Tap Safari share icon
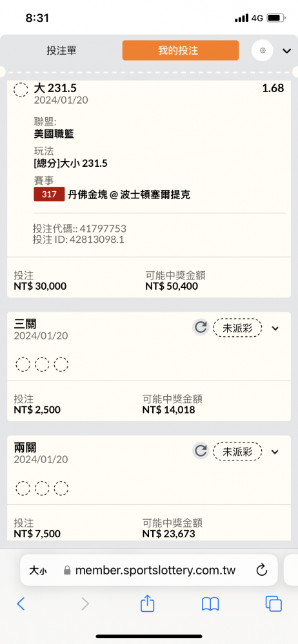This screenshot has width=298, height=644. (x=147, y=604)
